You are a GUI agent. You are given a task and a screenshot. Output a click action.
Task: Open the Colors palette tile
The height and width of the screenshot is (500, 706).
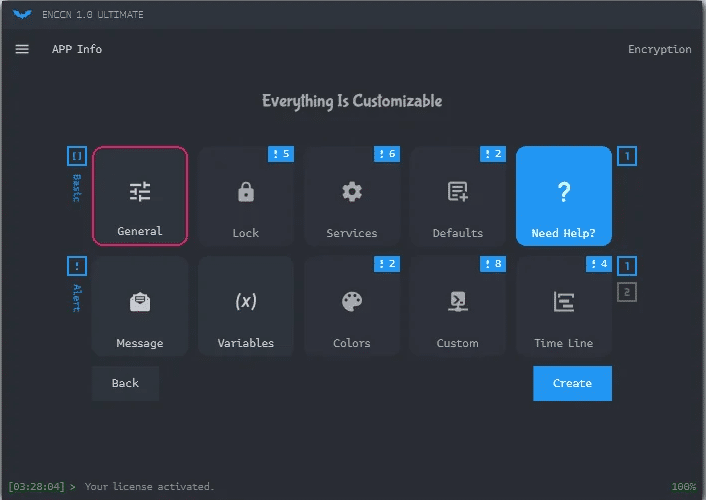(x=352, y=306)
